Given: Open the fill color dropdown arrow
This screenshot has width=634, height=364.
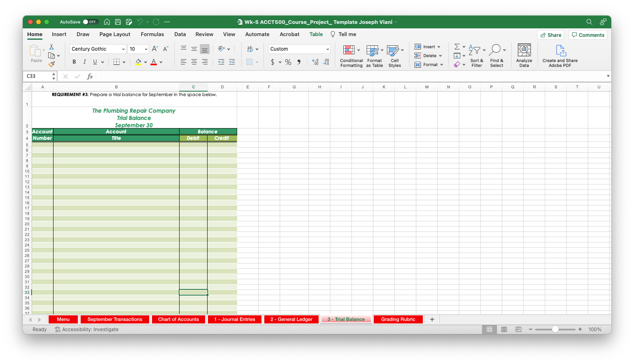Looking at the screenshot, I should (146, 62).
